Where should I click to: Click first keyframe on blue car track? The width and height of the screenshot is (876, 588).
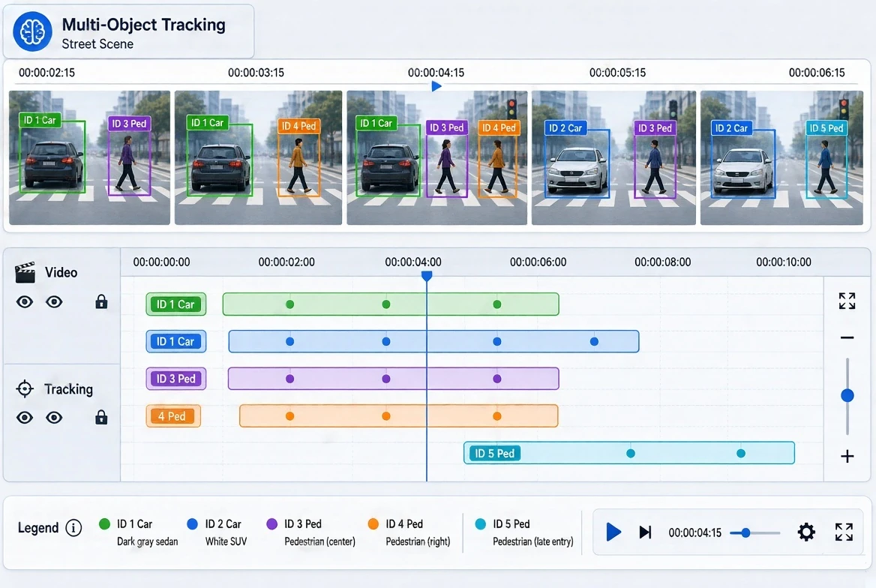(290, 341)
